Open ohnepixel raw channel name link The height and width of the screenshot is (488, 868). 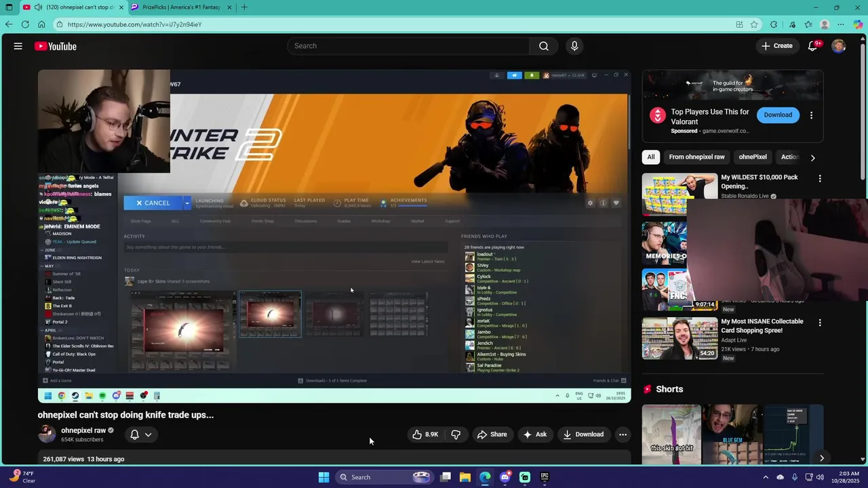point(83,430)
